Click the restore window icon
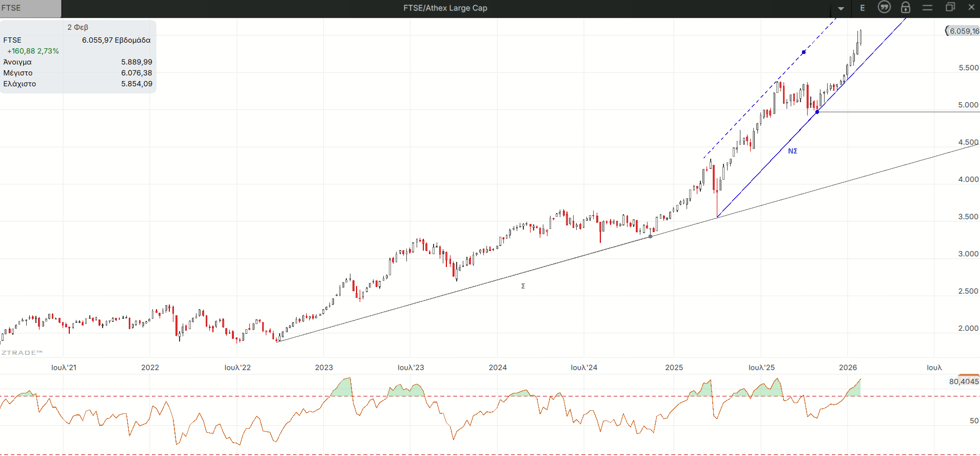 pyautogui.click(x=950, y=7)
